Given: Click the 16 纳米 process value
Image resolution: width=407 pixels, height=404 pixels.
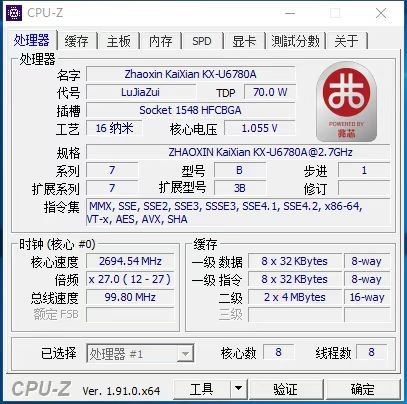Looking at the screenshot, I should pos(114,128).
